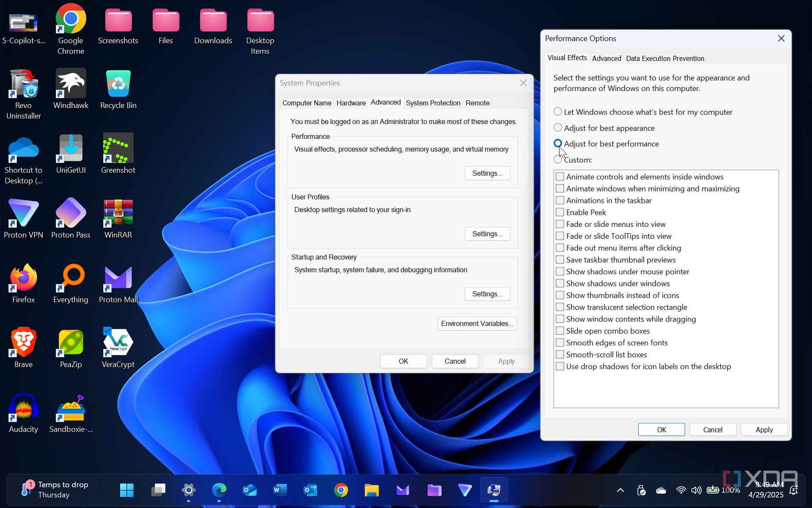
Task: Select the 'Custom:' radio button
Action: (x=558, y=160)
